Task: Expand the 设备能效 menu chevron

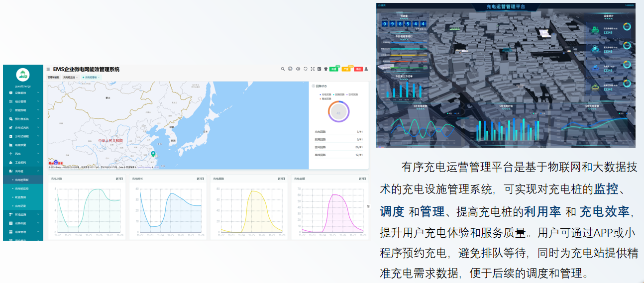Action: point(38,93)
